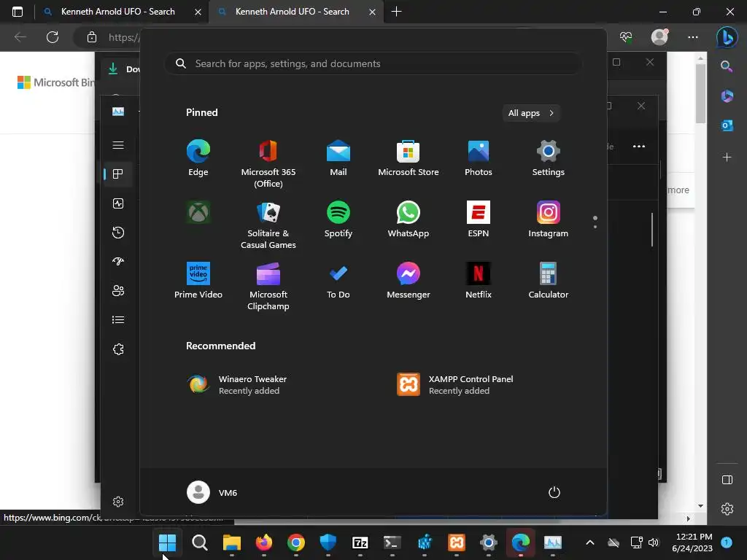
Task: Open File Explorer from taskbar
Action: coord(232,542)
